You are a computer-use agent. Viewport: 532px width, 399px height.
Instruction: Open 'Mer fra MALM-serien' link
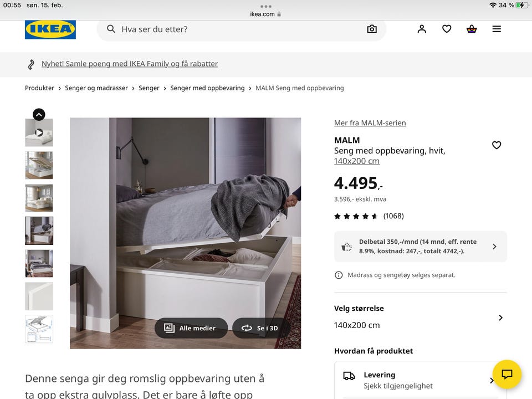point(370,123)
